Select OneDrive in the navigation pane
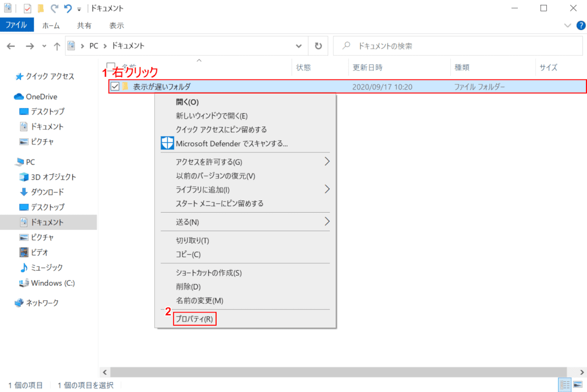This screenshot has height=392, width=587. pyautogui.click(x=36, y=97)
